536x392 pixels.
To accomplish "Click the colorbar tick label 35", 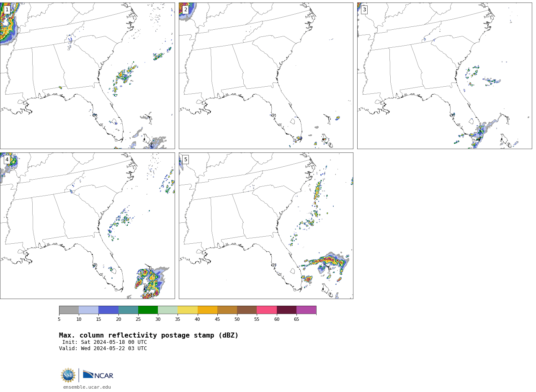I will coord(178,320).
